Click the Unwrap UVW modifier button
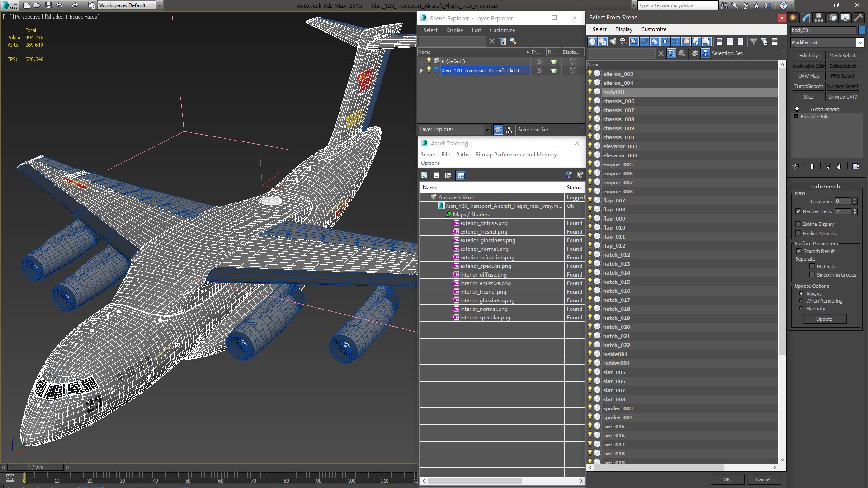The height and width of the screenshot is (488, 868). pos(842,97)
